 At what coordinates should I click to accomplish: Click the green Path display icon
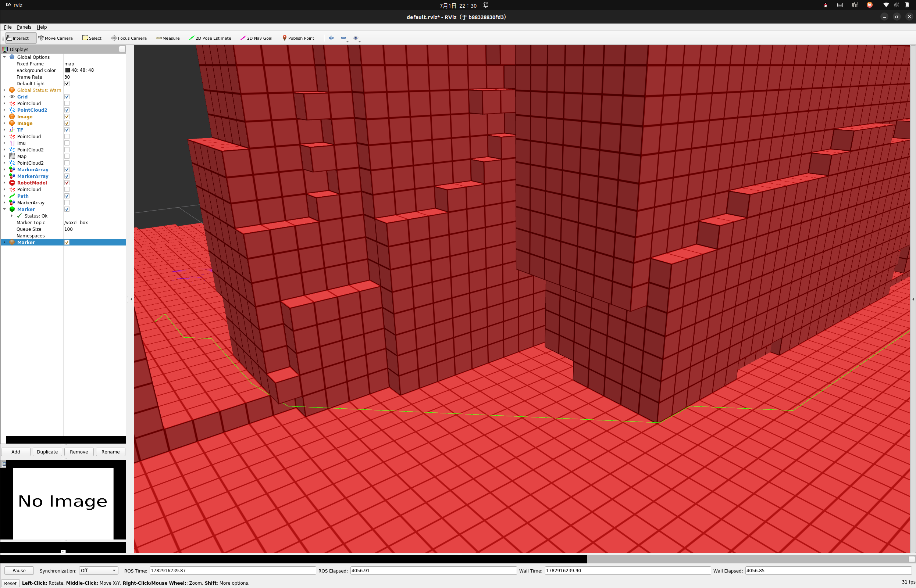12,196
